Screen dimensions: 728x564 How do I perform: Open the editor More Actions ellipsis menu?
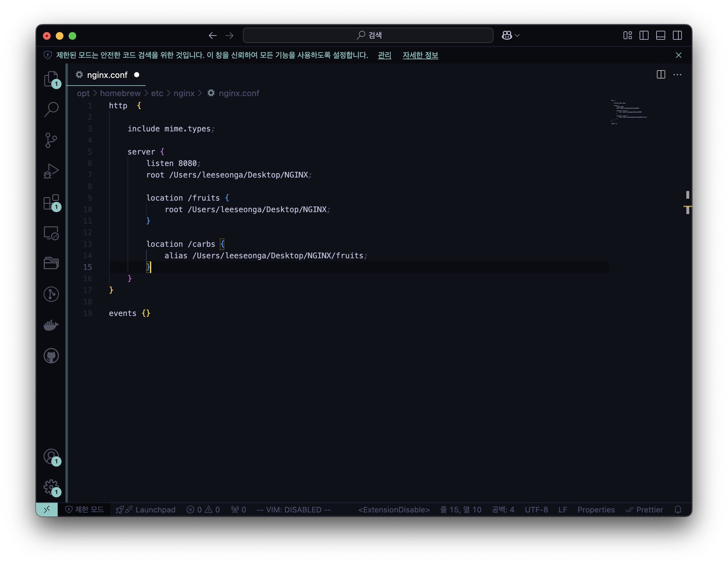click(677, 75)
